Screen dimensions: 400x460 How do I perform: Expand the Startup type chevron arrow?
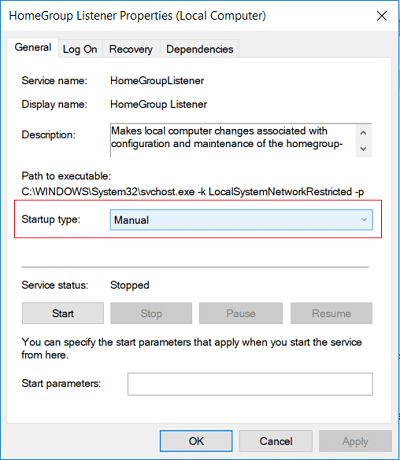[364, 220]
